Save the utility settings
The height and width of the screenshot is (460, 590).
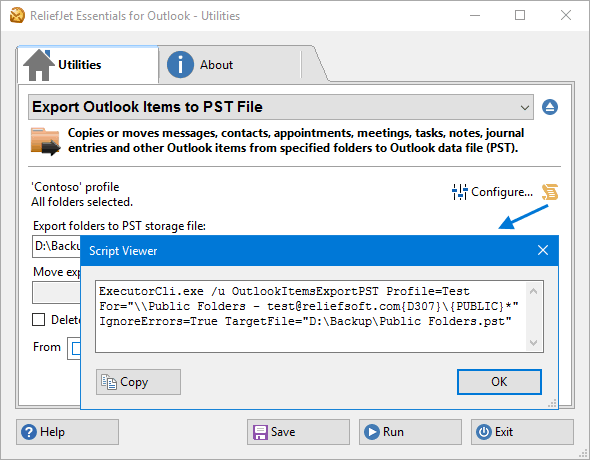pyautogui.click(x=298, y=432)
